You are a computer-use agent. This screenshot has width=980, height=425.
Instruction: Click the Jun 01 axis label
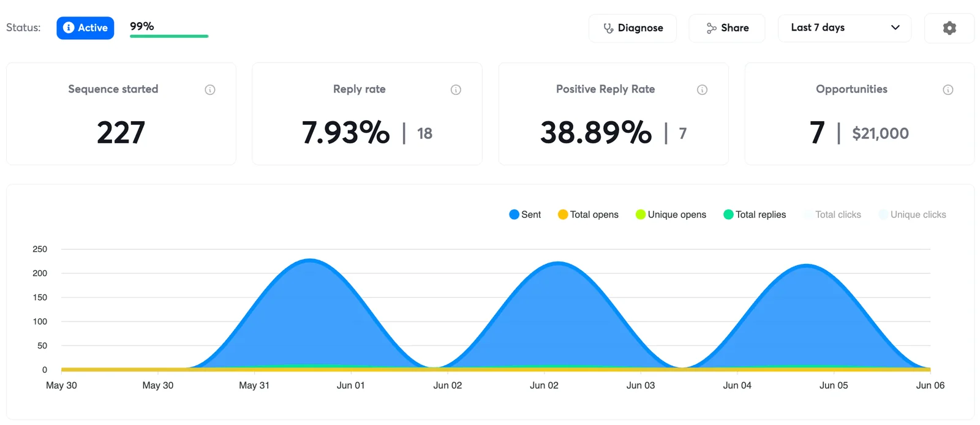[x=351, y=385]
